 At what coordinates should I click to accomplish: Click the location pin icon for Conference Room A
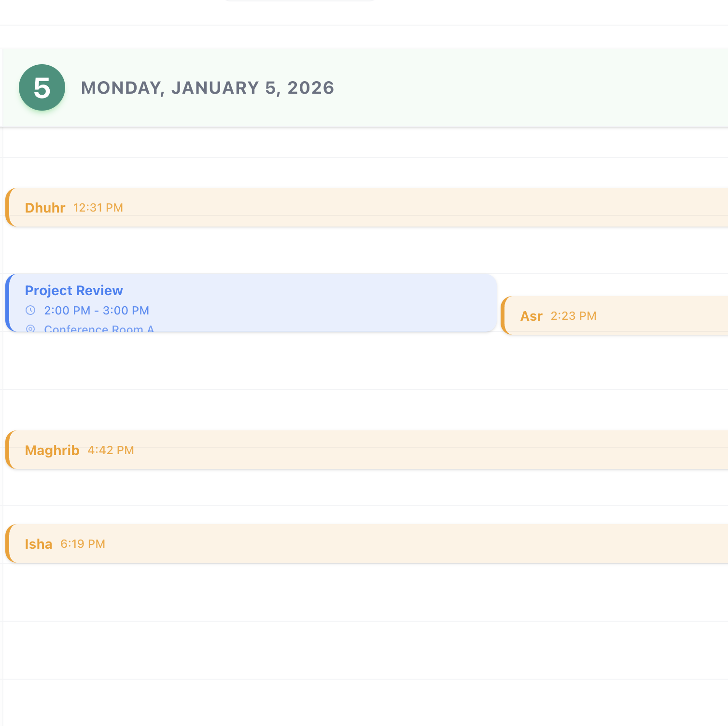point(31,329)
